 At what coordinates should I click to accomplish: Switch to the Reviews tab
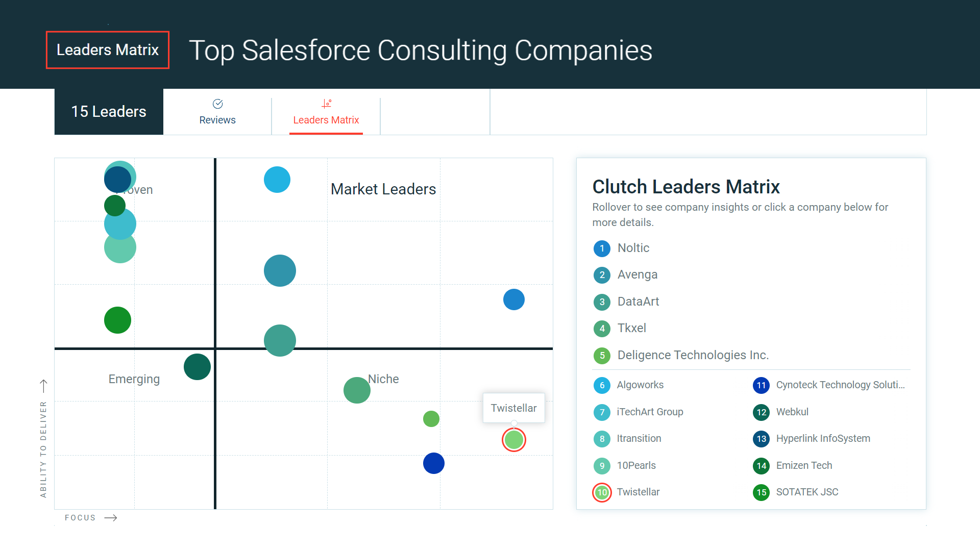click(x=217, y=120)
